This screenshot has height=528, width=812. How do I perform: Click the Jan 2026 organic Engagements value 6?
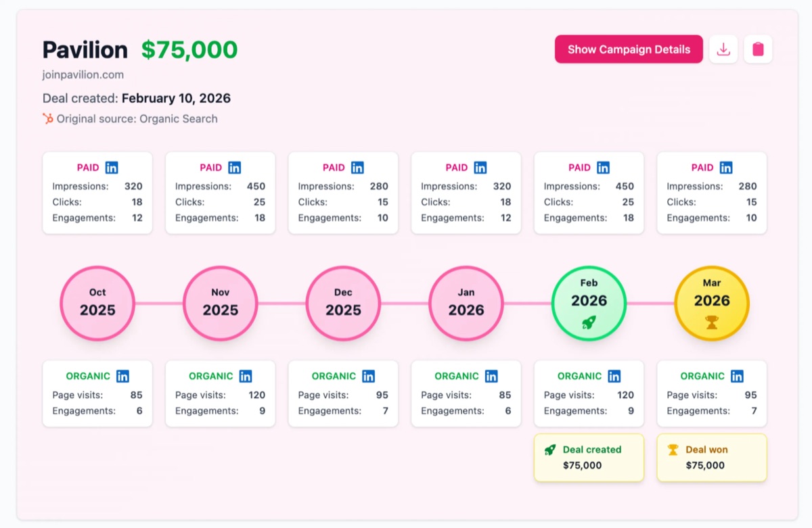(x=508, y=410)
